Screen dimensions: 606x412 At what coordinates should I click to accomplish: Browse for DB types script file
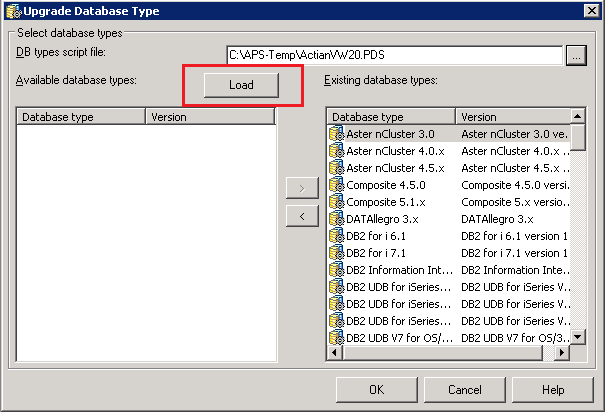(575, 54)
